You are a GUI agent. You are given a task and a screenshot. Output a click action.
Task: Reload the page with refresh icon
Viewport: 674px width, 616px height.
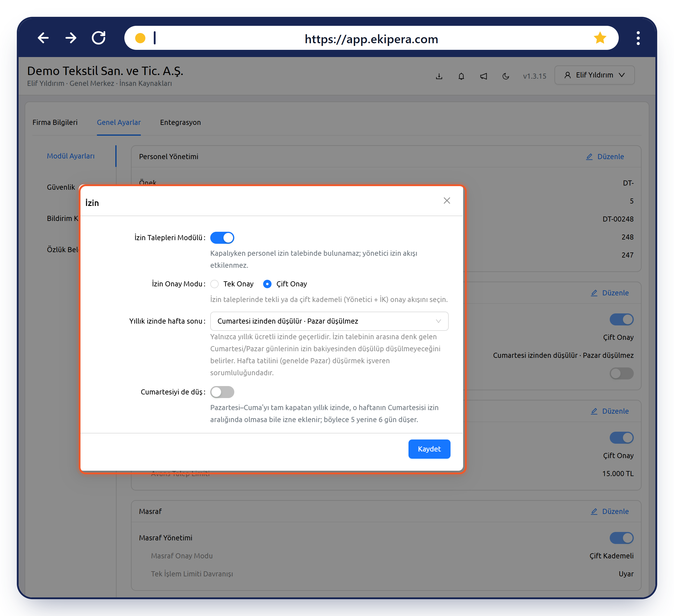click(99, 38)
